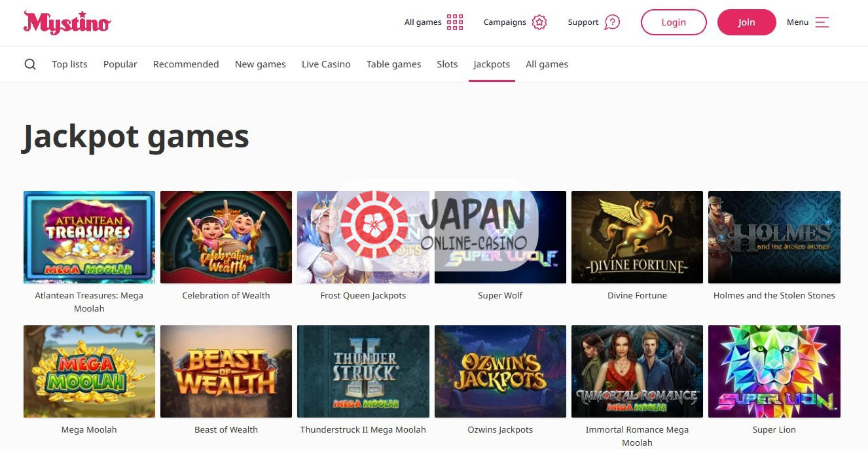The width and height of the screenshot is (868, 449).
Task: Click 'Thunderstruck II Mega Moolah' title text
Action: 363,430
